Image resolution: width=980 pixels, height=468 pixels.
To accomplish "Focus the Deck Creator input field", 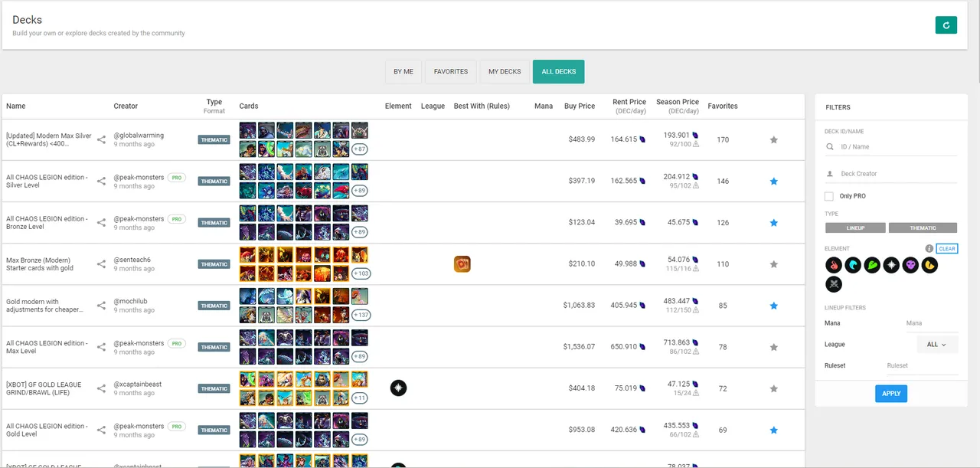I will pyautogui.click(x=891, y=174).
